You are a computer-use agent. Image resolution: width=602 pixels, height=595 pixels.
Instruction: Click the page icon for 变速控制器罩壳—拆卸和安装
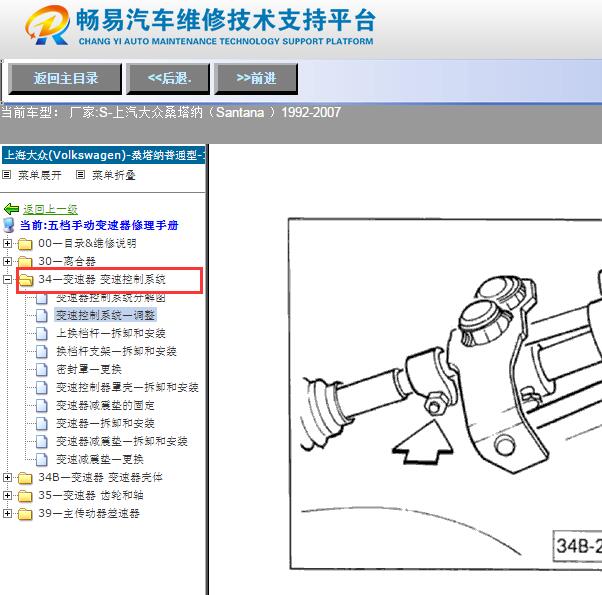pyautogui.click(x=42, y=388)
